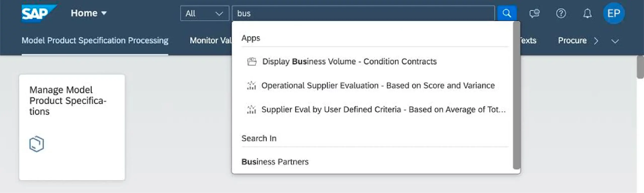
Task: Click the cube icon on Manage Model tile
Action: coord(37,144)
